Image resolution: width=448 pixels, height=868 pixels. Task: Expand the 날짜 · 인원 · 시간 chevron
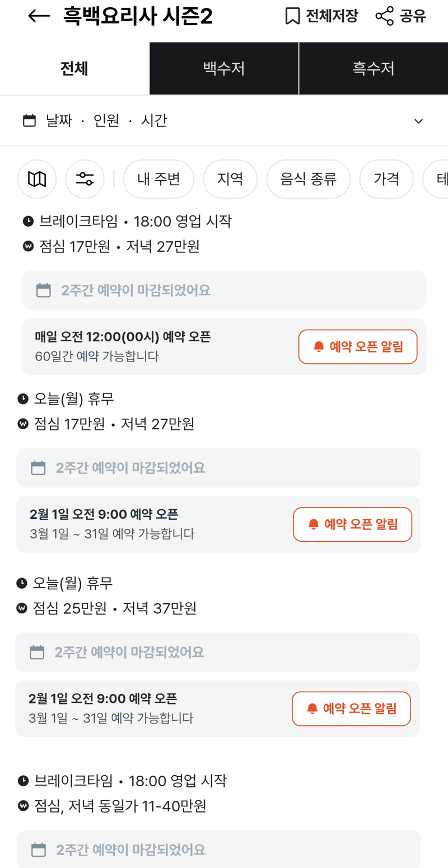point(418,121)
